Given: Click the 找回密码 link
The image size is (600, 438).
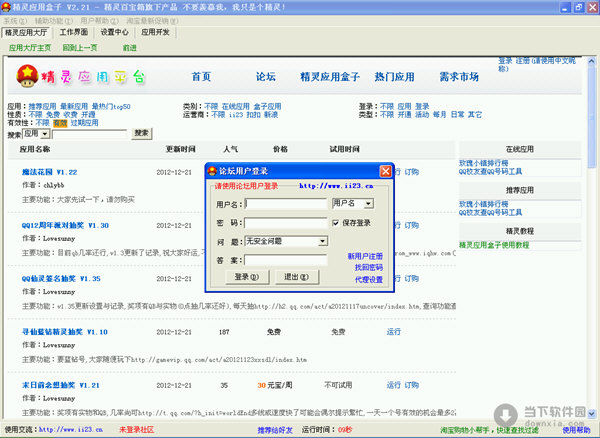Looking at the screenshot, I should point(368,267).
